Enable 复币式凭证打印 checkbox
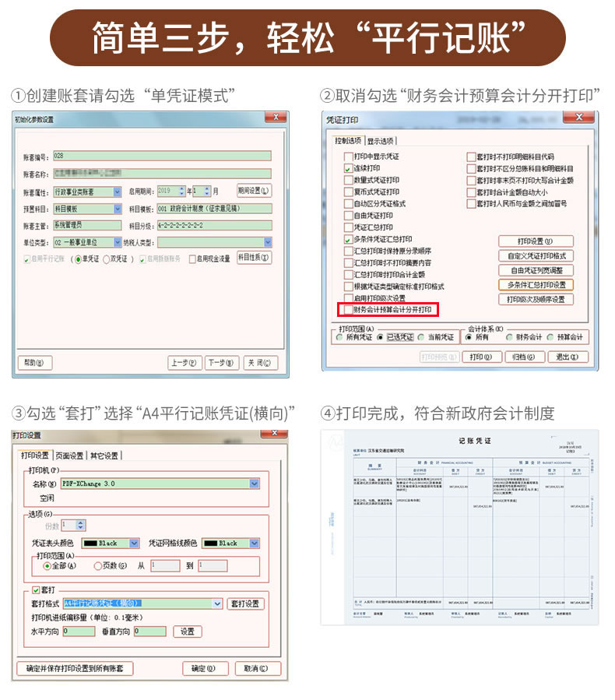 pos(348,192)
